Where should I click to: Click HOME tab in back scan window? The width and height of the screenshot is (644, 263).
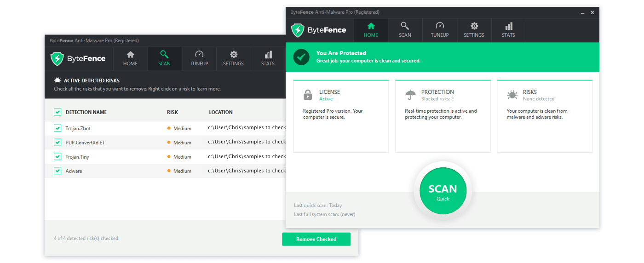[130, 59]
